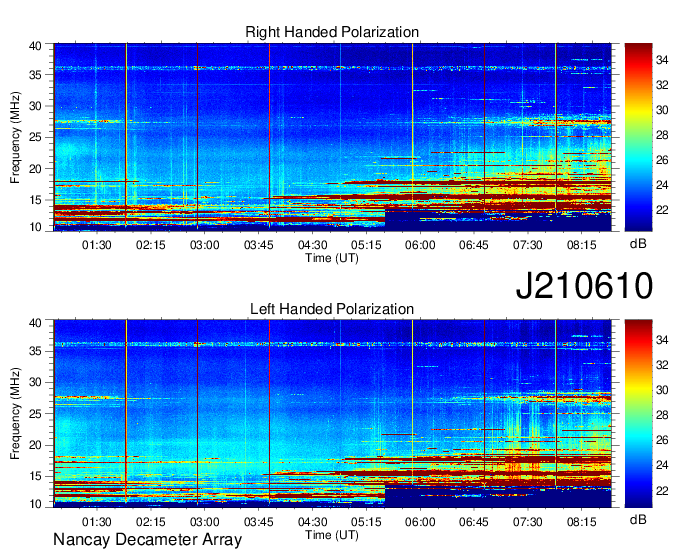Click the 08:15 time tick of Right Handed plot

pos(582,245)
